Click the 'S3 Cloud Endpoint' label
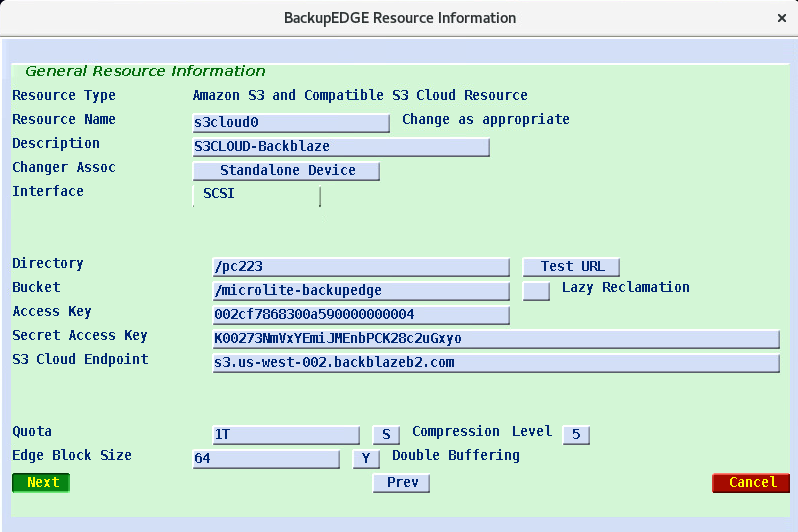Screen dimensions: 798x532 click(x=80, y=359)
